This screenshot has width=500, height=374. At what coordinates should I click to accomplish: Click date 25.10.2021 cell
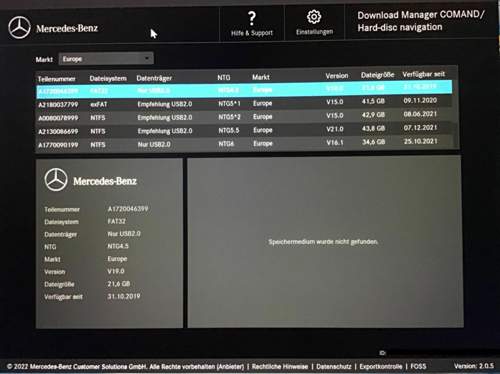click(420, 141)
